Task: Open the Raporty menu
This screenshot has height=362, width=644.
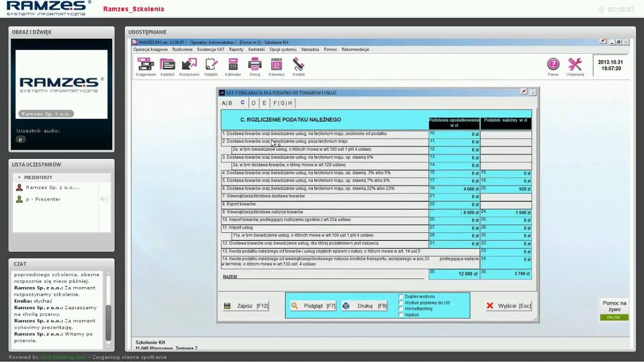Action: [236, 49]
